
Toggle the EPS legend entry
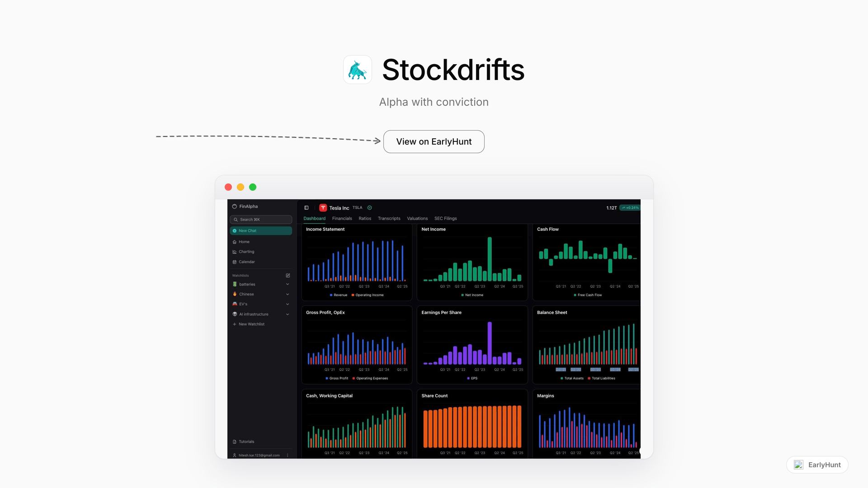tap(472, 378)
